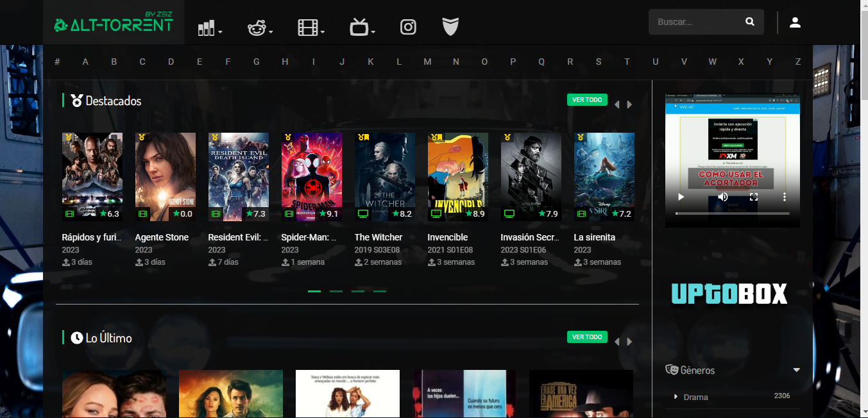Open the ALT-TORRENT home logo
The height and width of the screenshot is (418, 868).
click(x=114, y=23)
